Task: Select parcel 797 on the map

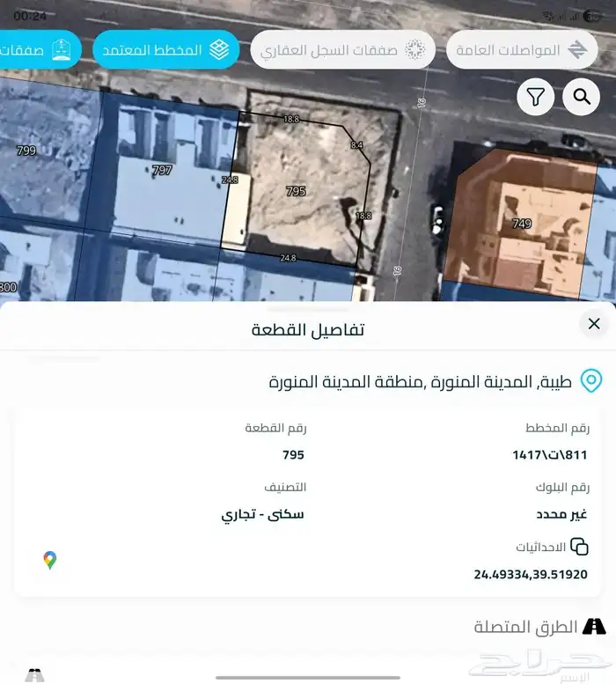Action: click(x=162, y=170)
